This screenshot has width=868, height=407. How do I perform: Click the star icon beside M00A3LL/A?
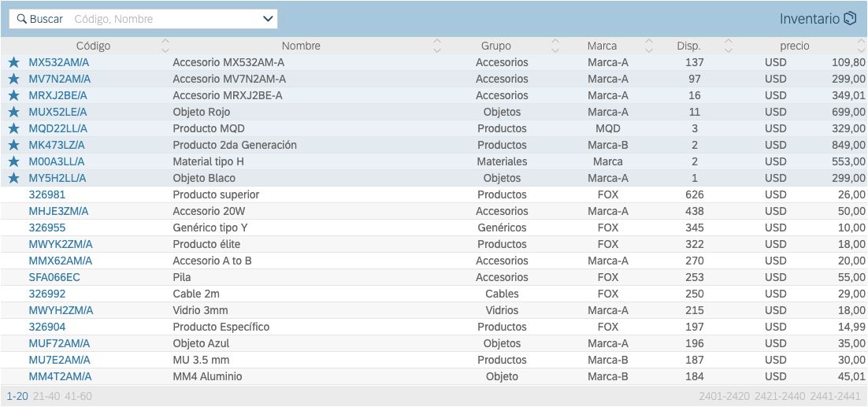click(x=13, y=161)
